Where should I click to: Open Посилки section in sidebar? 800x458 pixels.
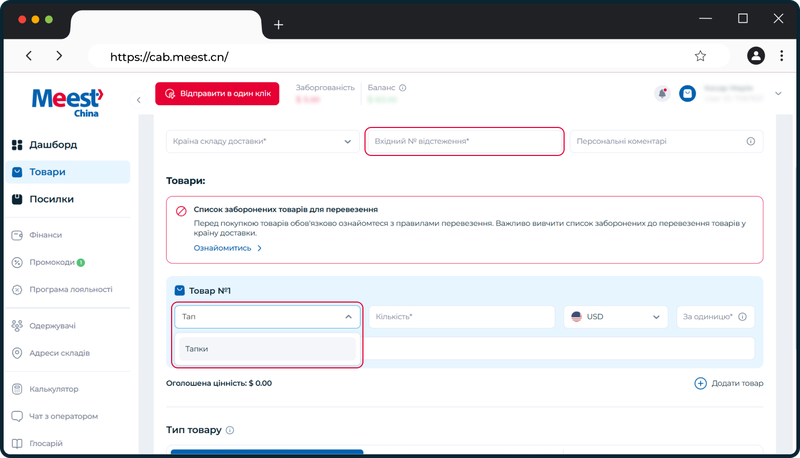tap(52, 199)
